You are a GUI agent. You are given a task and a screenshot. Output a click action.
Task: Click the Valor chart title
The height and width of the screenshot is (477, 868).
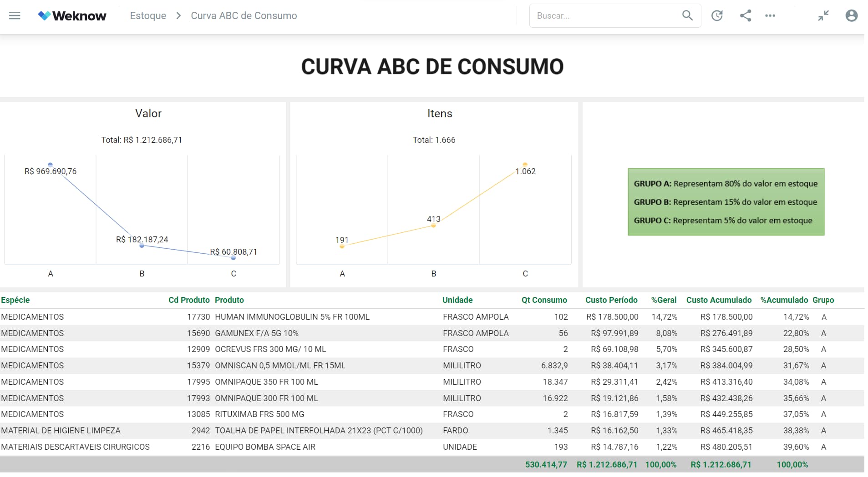pyautogui.click(x=148, y=113)
